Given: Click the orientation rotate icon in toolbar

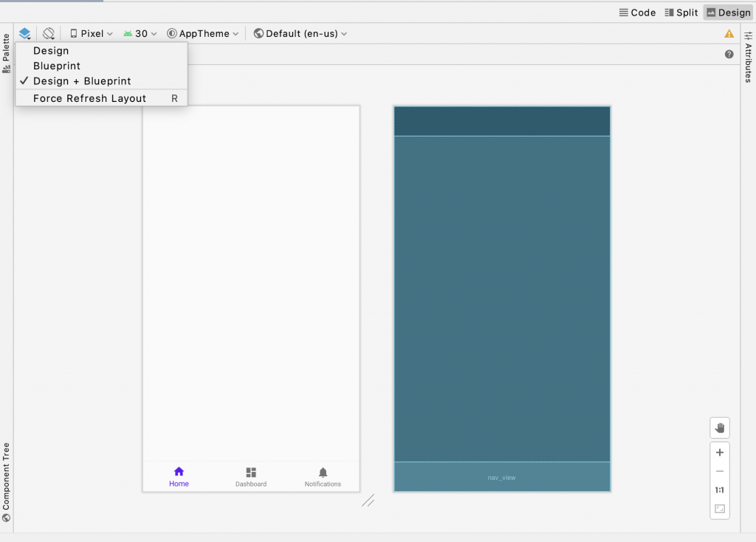Looking at the screenshot, I should click(49, 33).
